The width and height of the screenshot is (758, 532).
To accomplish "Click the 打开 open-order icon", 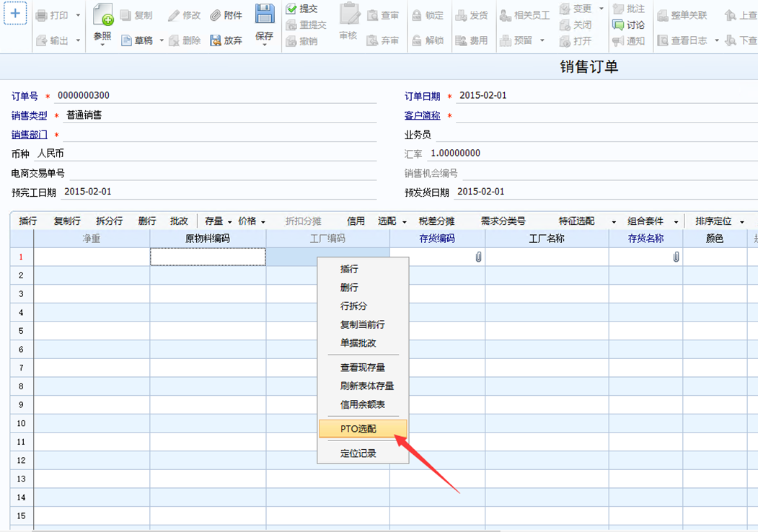I will coord(565,41).
